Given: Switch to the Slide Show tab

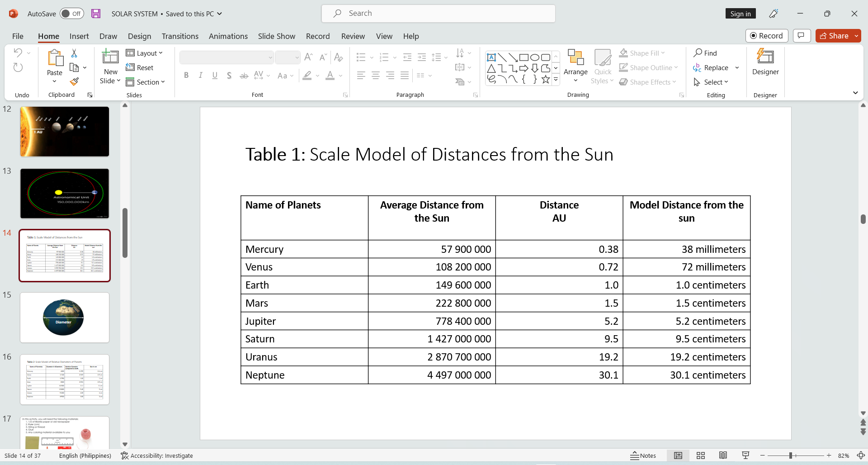Looking at the screenshot, I should (276, 36).
